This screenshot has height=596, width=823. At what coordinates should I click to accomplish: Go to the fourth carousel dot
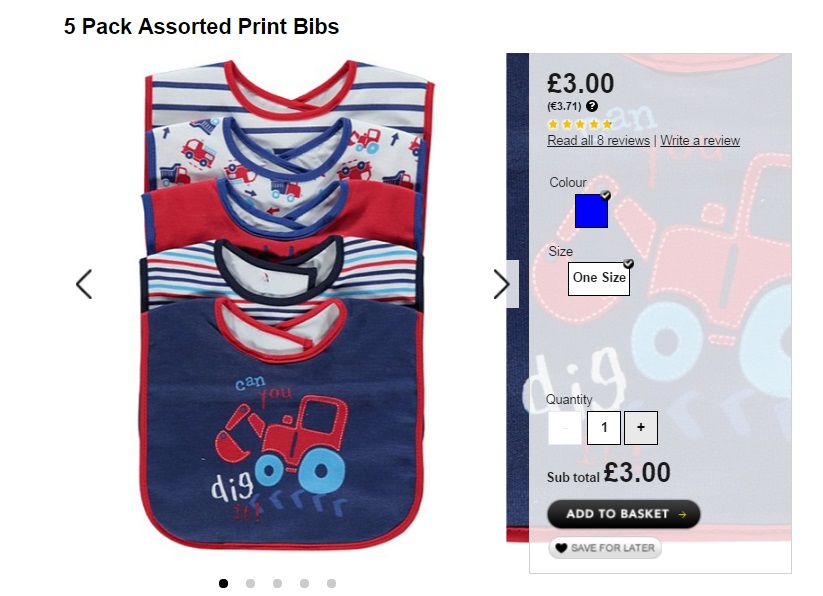(x=304, y=583)
